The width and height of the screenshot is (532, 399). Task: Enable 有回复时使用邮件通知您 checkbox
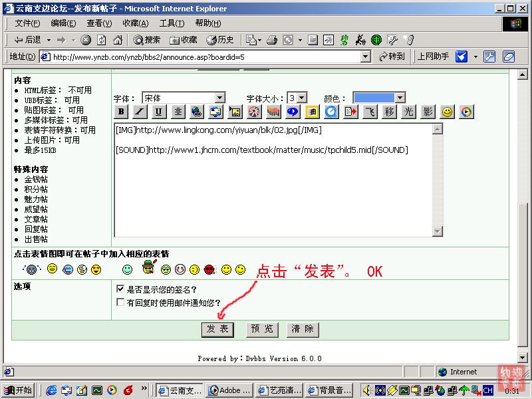point(120,303)
